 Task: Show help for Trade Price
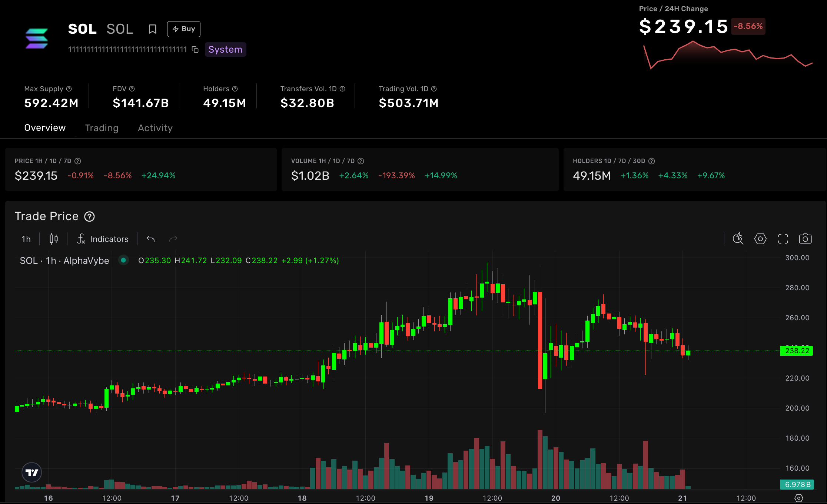pos(89,216)
